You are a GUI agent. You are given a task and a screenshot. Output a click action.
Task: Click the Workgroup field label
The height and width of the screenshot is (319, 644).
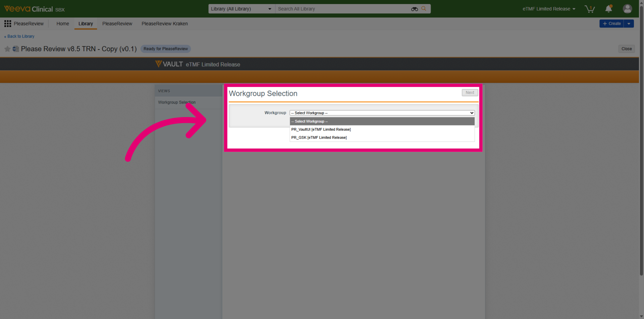point(275,113)
